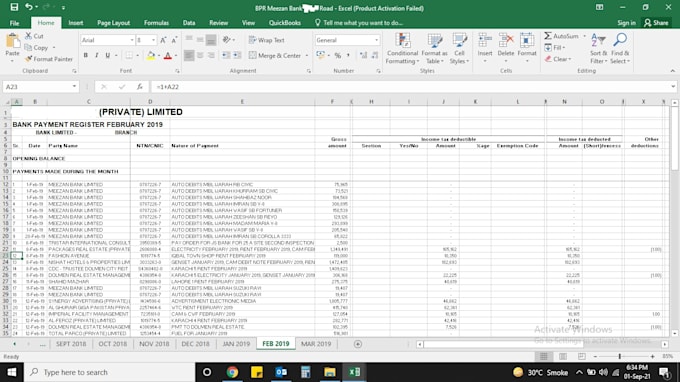Switch to the Page Layout tab
This screenshot has height=382, width=680.
[x=113, y=23]
